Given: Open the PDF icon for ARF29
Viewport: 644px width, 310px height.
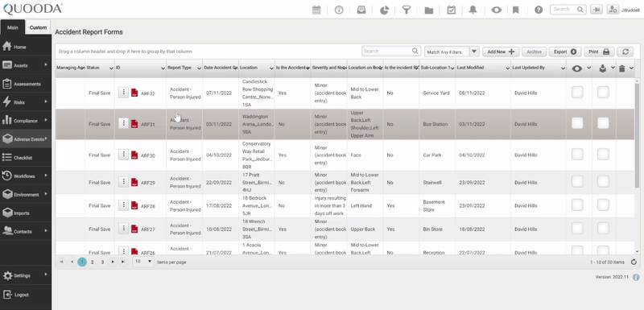Looking at the screenshot, I should click(134, 182).
